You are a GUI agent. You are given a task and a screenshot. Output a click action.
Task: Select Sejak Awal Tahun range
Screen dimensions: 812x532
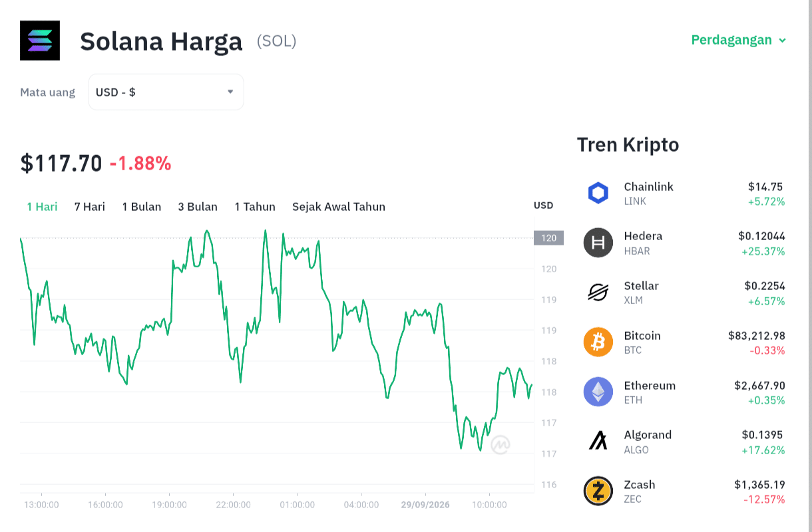pos(339,207)
